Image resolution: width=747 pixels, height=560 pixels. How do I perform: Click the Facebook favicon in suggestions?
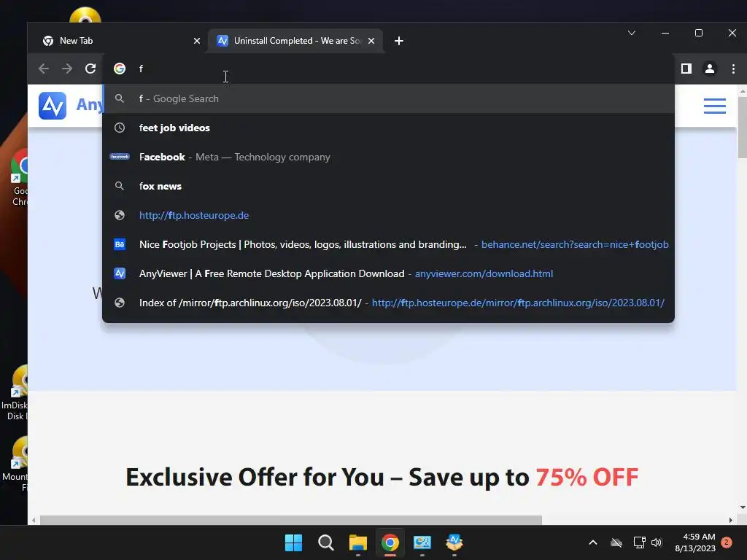point(120,157)
